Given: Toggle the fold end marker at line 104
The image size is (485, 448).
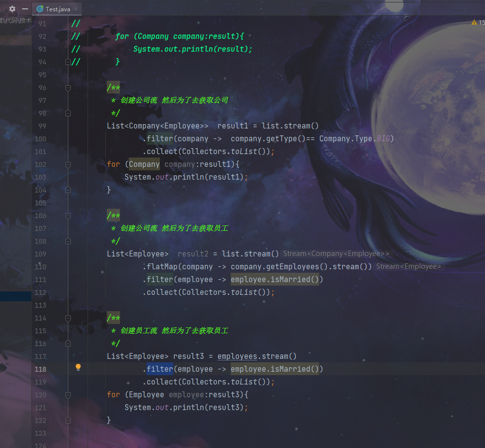Looking at the screenshot, I should [68, 190].
